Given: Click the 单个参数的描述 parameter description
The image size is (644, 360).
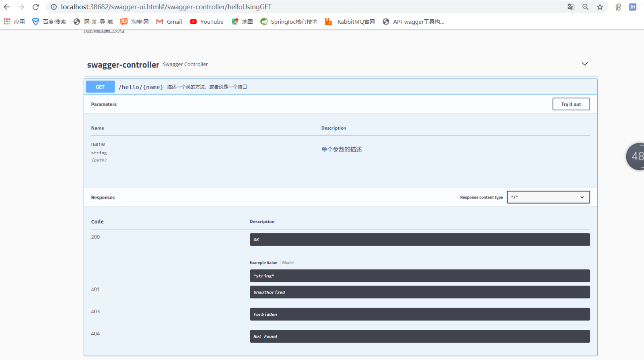Looking at the screenshot, I should 342,149.
